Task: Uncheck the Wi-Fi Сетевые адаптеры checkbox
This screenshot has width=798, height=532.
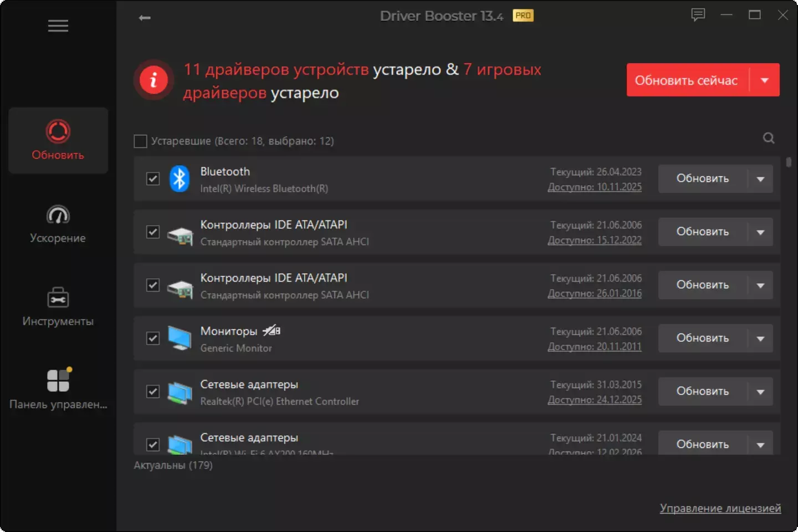Action: 153,444
